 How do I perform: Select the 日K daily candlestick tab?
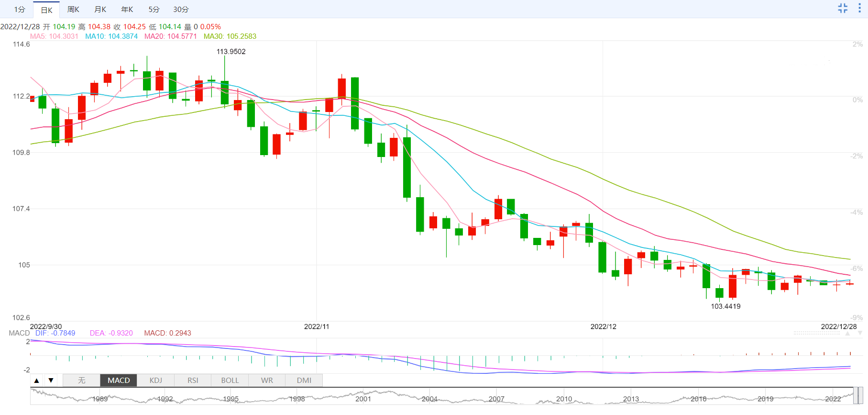[46, 10]
